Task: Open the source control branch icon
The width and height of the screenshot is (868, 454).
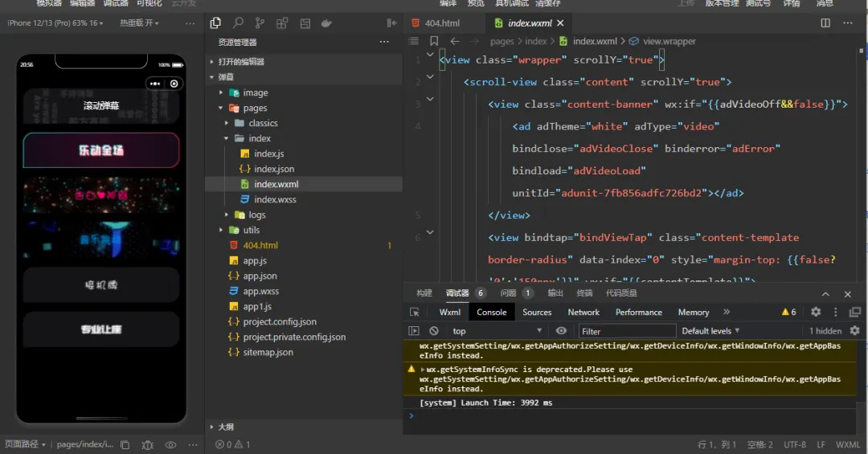Action: coord(260,23)
